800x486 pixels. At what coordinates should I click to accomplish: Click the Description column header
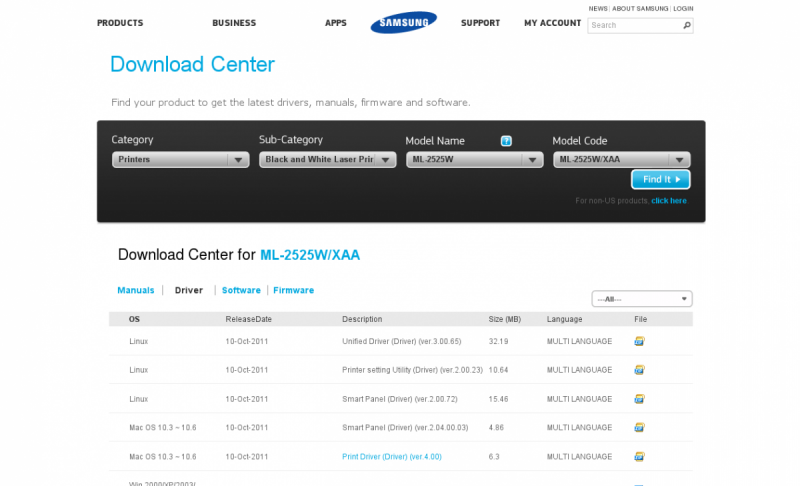[362, 319]
